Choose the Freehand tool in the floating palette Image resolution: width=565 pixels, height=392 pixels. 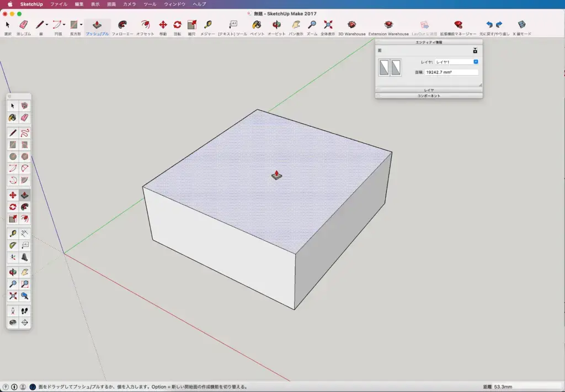24,133
